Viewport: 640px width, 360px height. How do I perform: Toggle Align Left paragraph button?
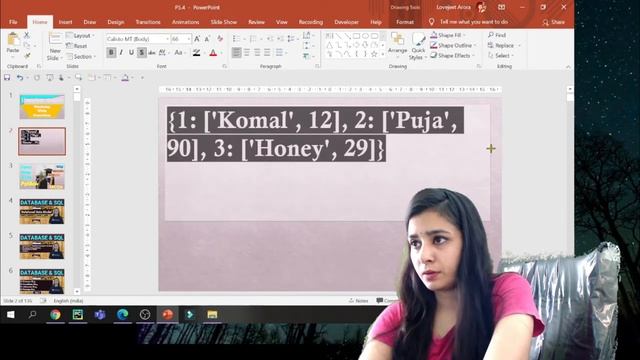236,53
